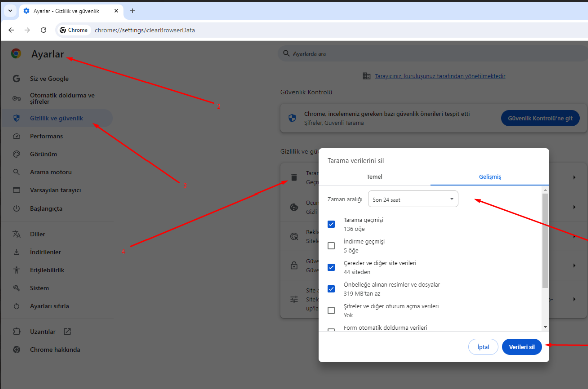
Task: Uncheck Çerezler ve diğer site verileri
Action: click(331, 267)
